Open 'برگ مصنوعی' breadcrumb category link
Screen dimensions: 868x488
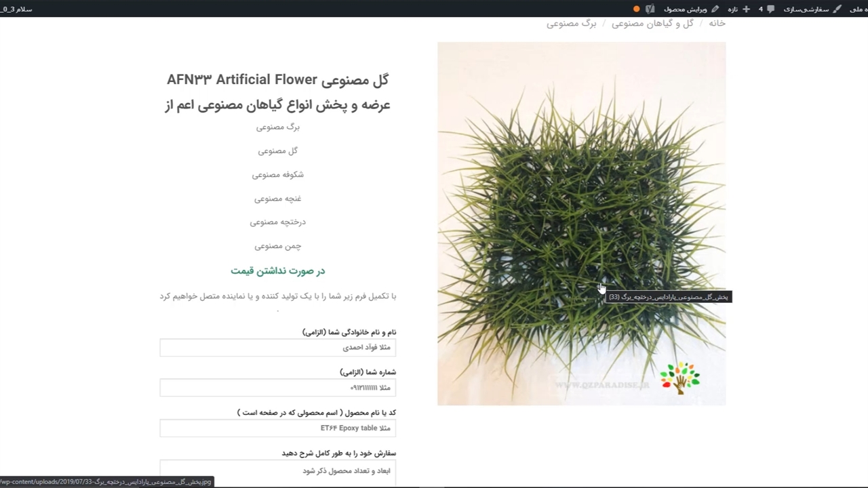(571, 24)
